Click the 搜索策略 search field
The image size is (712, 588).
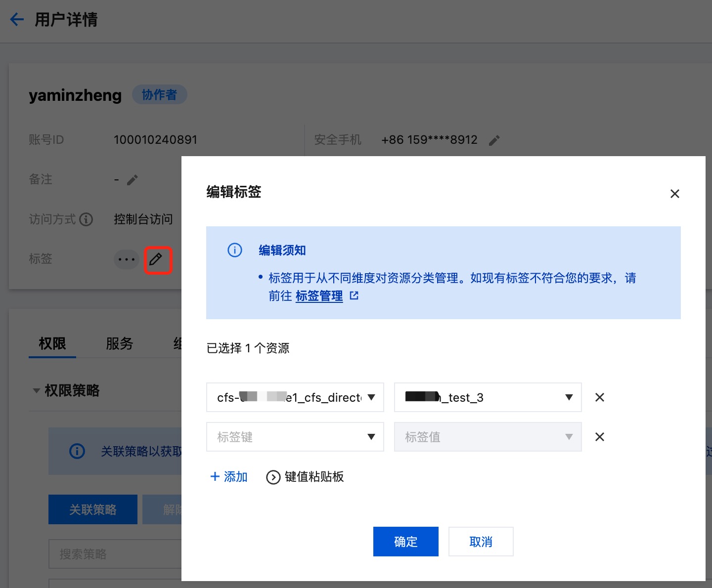(x=115, y=554)
